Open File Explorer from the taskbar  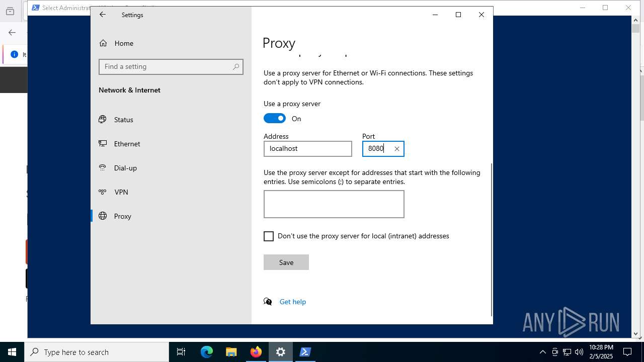tap(231, 352)
